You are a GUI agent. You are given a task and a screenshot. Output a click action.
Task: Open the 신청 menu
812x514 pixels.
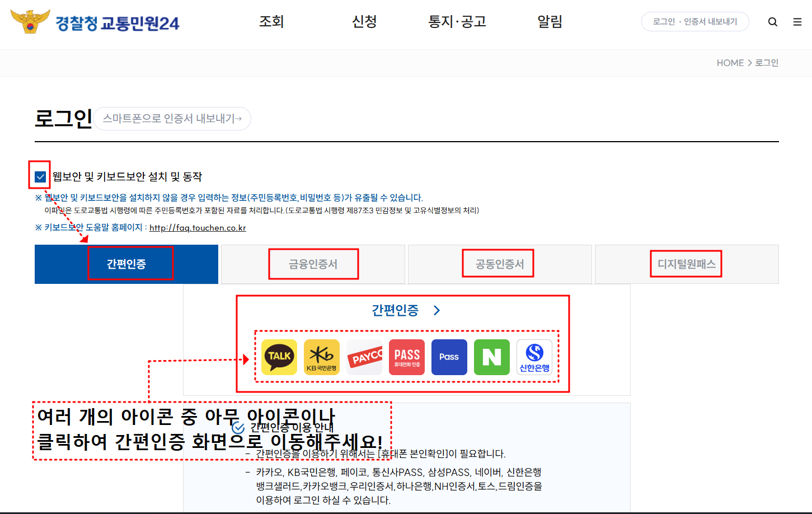click(364, 22)
